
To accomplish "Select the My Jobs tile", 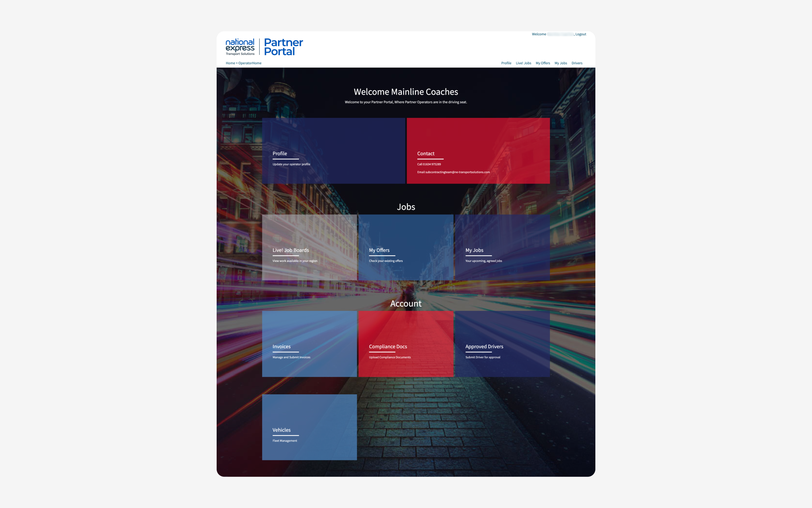I will [x=502, y=247].
